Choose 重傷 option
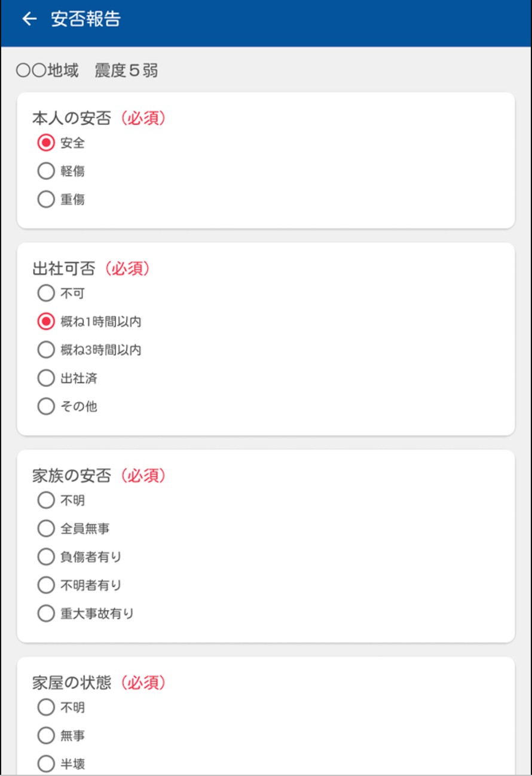 click(46, 200)
